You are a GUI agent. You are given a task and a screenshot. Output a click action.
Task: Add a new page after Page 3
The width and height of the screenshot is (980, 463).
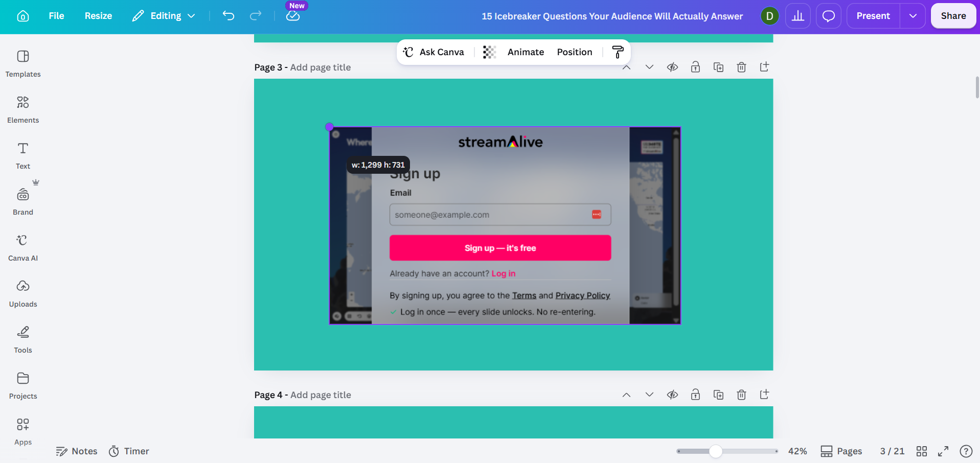(x=764, y=67)
